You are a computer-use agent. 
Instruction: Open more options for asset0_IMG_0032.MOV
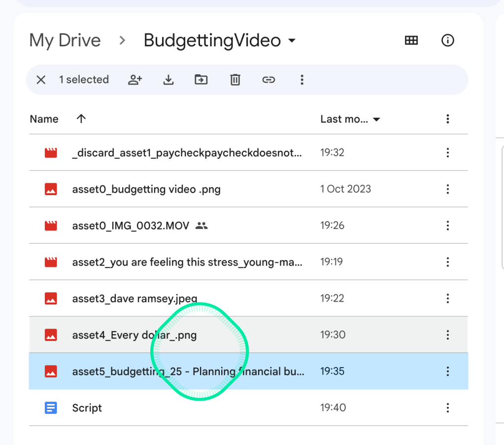coord(447,225)
